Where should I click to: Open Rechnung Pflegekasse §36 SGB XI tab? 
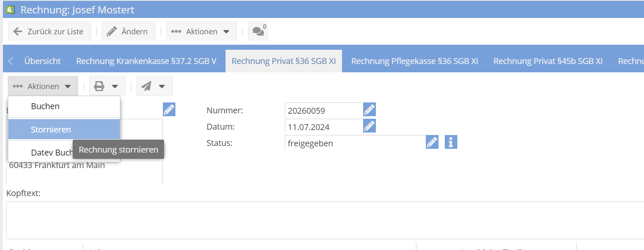click(414, 61)
